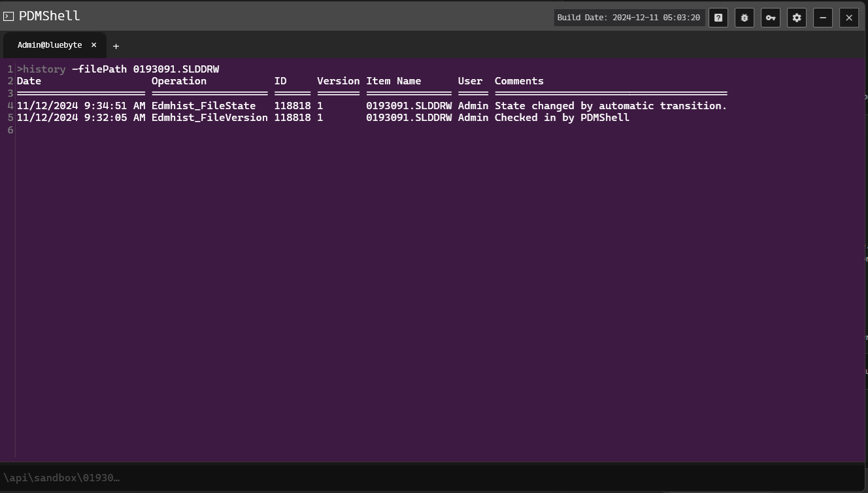Viewport: 868px width, 493px height.
Task: Click the minimize icon in the titlebar
Action: tap(822, 18)
